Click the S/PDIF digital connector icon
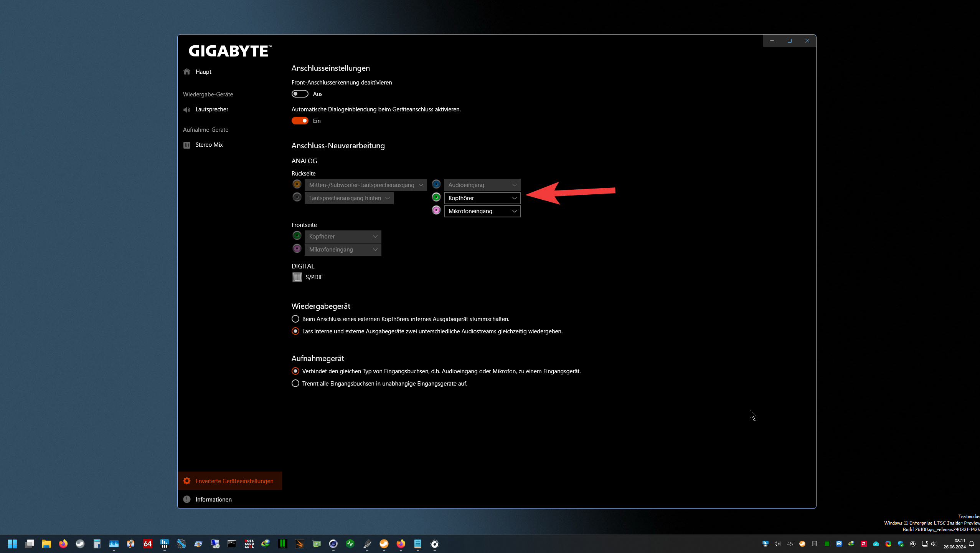Image resolution: width=980 pixels, height=553 pixels. (x=297, y=277)
